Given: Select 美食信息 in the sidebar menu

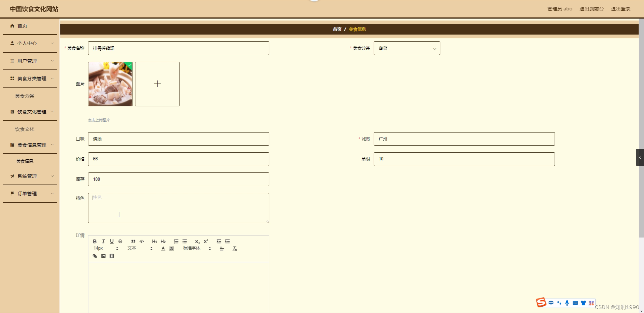Looking at the screenshot, I should click(x=24, y=161).
